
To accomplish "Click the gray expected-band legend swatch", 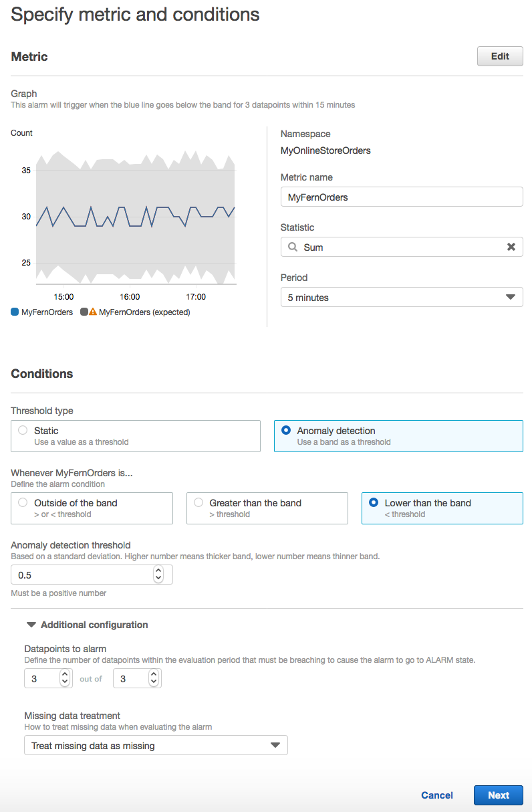I will [x=84, y=312].
